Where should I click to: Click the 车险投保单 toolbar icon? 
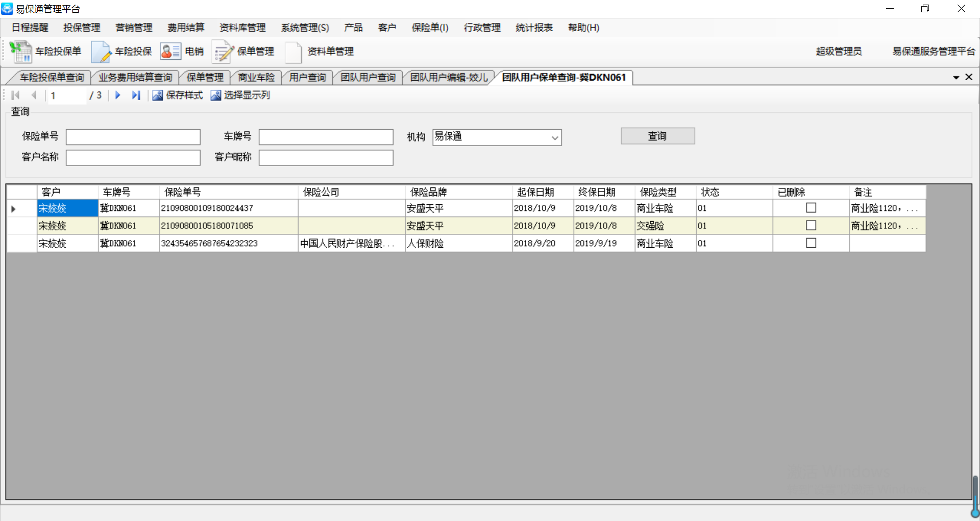(x=21, y=52)
